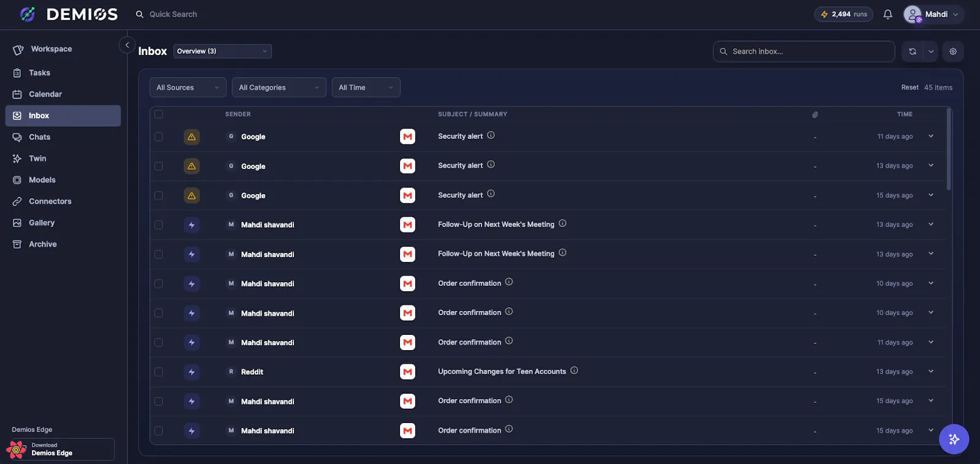Click Archive sidebar icon
This screenshot has height=464, width=980.
(17, 244)
